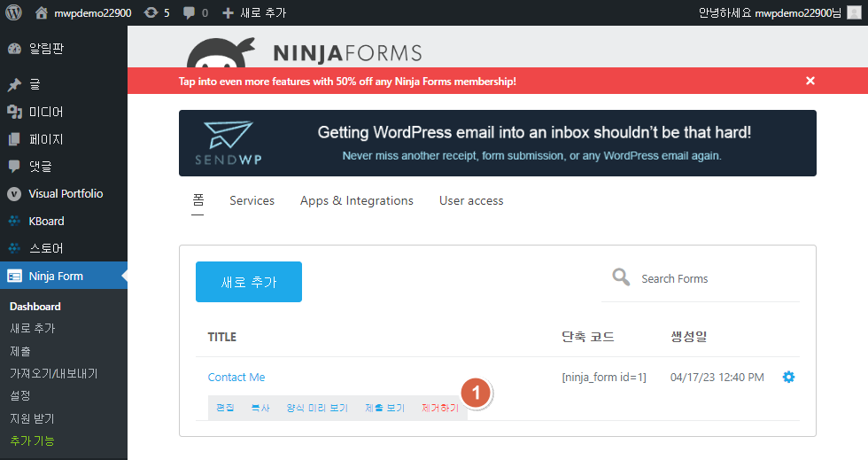Go to the Dashboard submenu item
This screenshot has height=460, width=868.
pos(35,307)
